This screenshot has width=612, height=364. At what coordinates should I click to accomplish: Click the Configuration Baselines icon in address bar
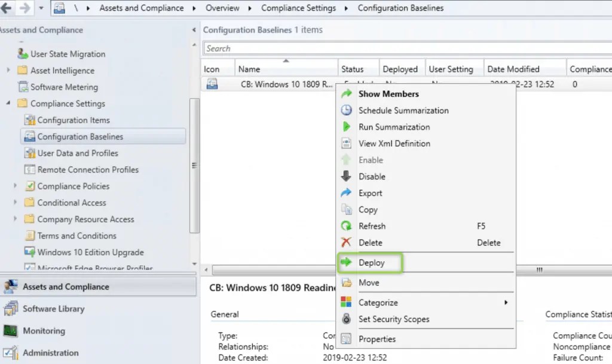tap(58, 8)
